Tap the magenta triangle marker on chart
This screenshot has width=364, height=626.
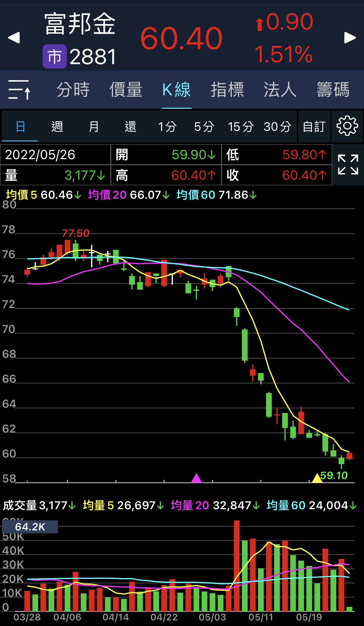[x=196, y=478]
